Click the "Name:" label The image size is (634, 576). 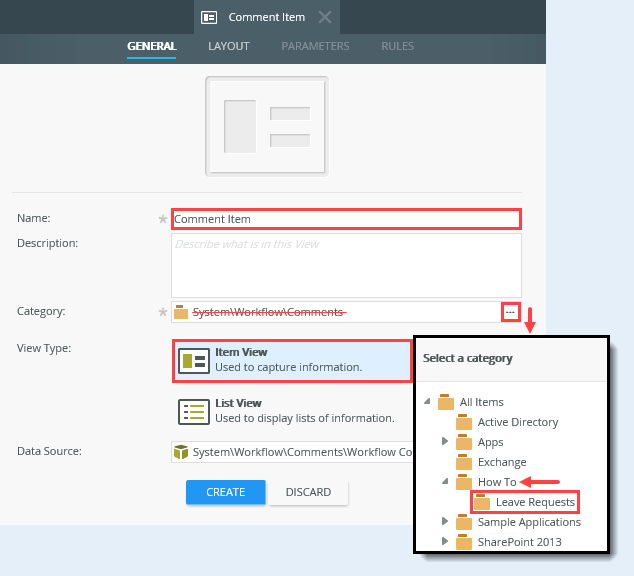tap(34, 218)
